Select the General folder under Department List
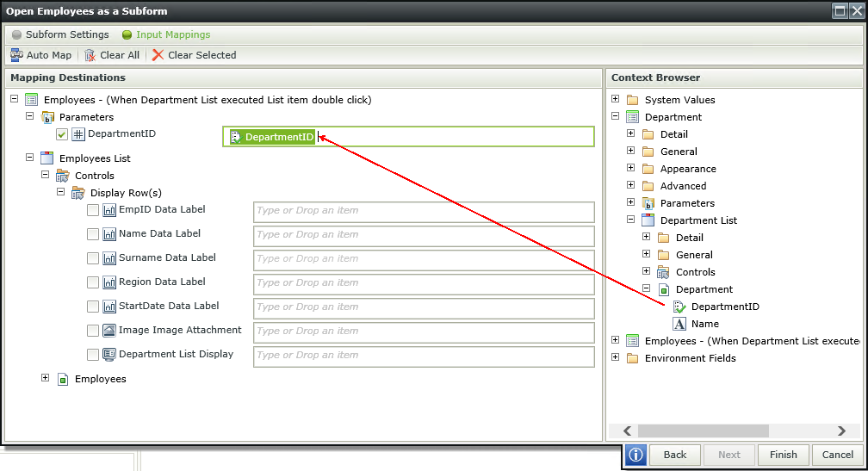Image resolution: width=868 pixels, height=471 pixels. pos(694,255)
